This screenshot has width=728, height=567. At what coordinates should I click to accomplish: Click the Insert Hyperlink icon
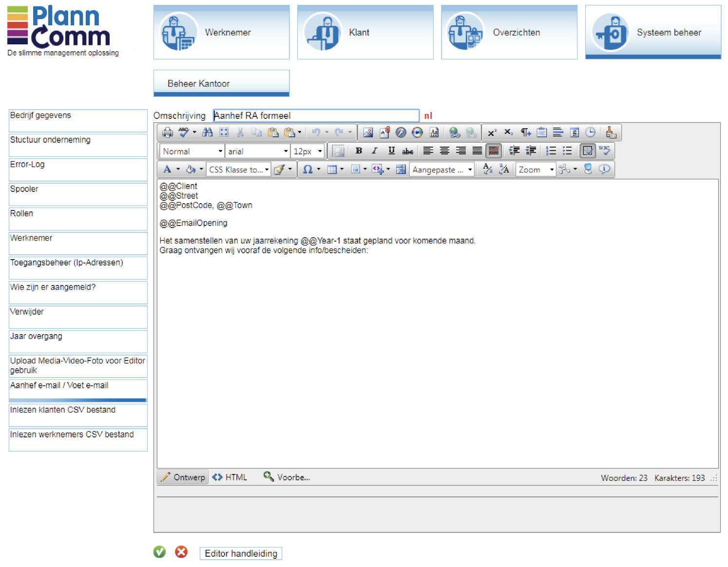tap(454, 132)
